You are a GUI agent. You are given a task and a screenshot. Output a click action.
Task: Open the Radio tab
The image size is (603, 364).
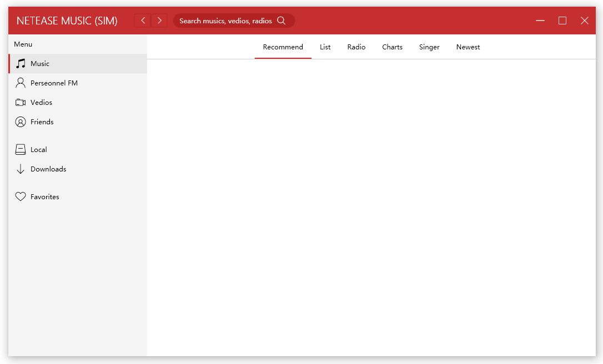(356, 47)
